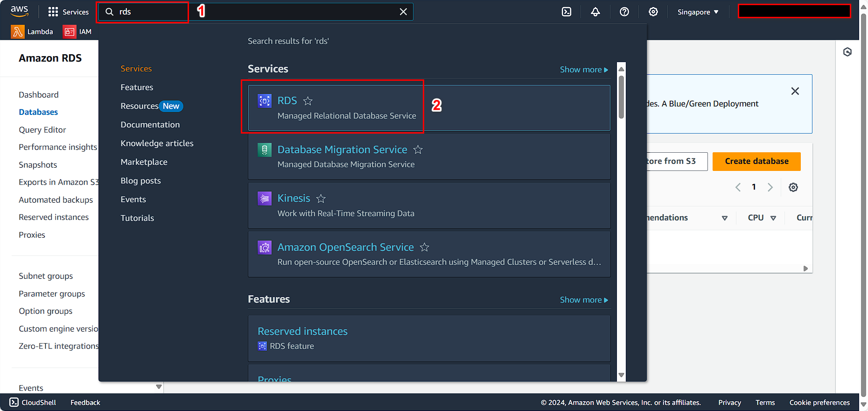The width and height of the screenshot is (868, 411).
Task: Open the Services grid menu
Action: click(x=68, y=12)
